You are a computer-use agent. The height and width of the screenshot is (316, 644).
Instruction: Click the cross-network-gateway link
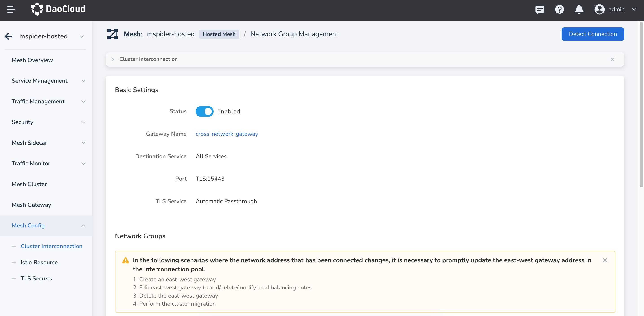227,134
